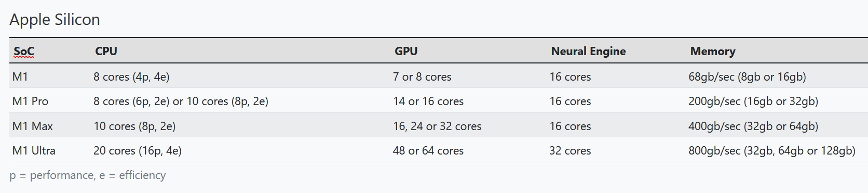This screenshot has width=868, height=193.
Task: Select the GPU column header
Action: tap(406, 51)
